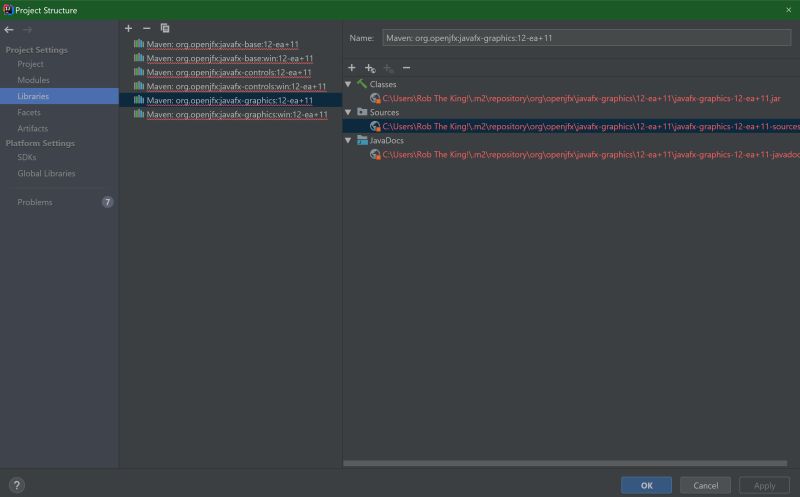This screenshot has height=497, width=800.
Task: Close the Project Structure dialog
Action: pyautogui.click(x=788, y=10)
